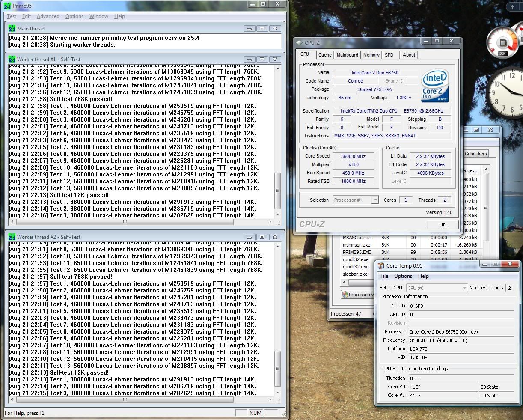Click the NUM indicator in Prime95 status bar
The height and width of the screenshot is (420, 523).
click(256, 413)
